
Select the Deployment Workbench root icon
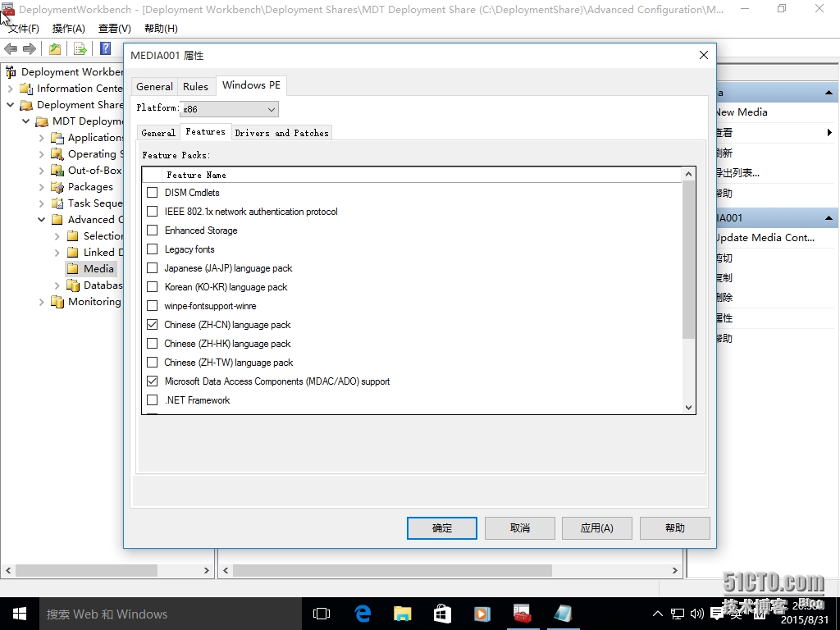coord(11,72)
